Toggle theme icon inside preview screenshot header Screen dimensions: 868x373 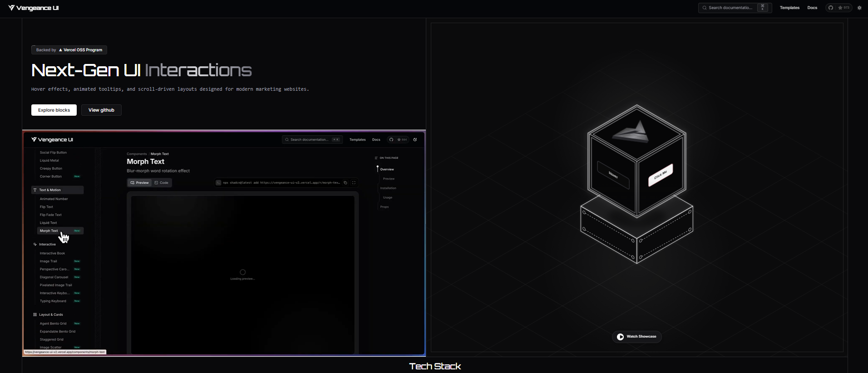coord(415,140)
